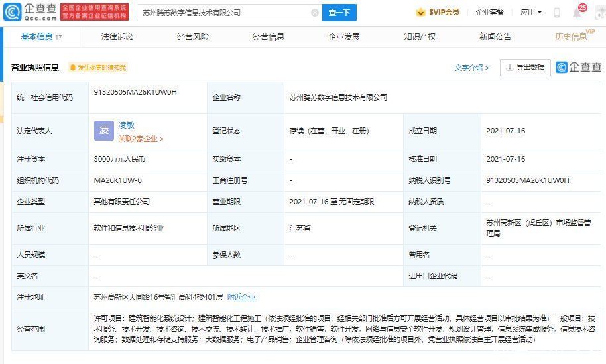
Task: Open 企业套餐 link
Action: (490, 13)
